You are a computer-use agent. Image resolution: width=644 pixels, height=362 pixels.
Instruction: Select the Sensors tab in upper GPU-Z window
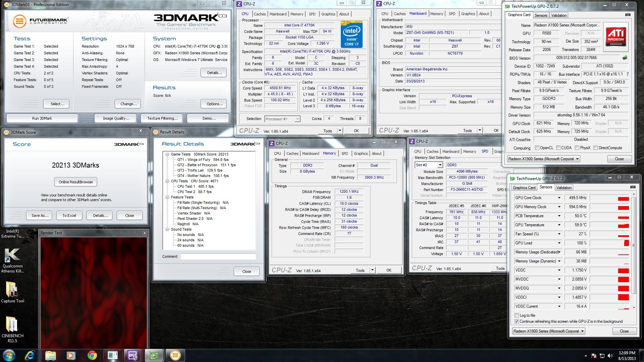[541, 15]
